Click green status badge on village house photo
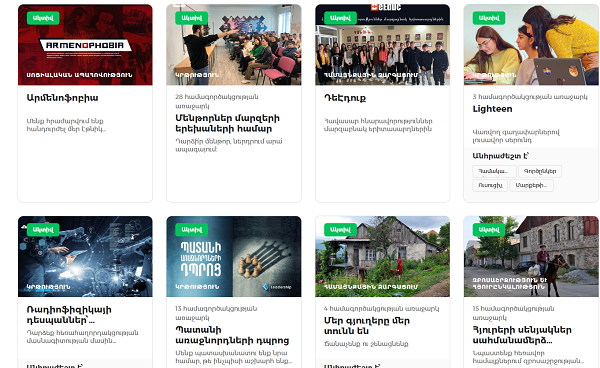Viewport: 600px width, 368px height. pyautogui.click(x=340, y=230)
